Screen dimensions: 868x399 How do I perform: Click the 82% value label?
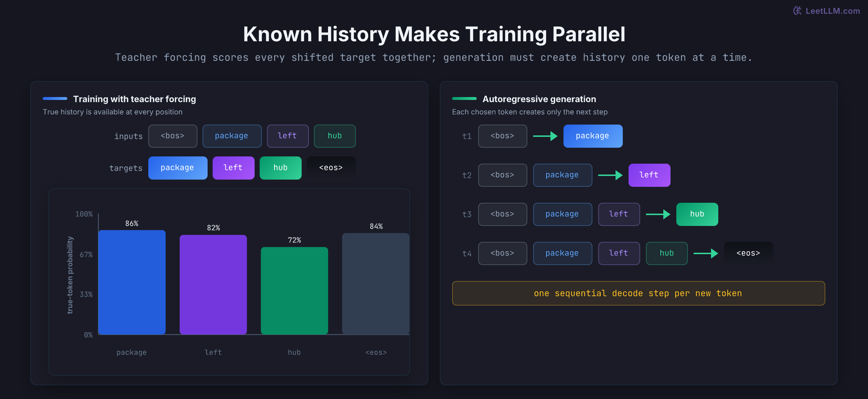(x=213, y=228)
